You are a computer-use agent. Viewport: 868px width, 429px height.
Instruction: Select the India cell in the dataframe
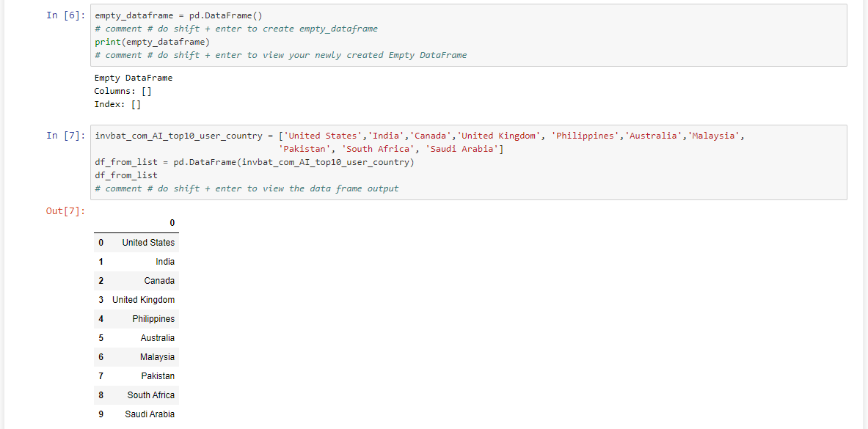point(164,262)
